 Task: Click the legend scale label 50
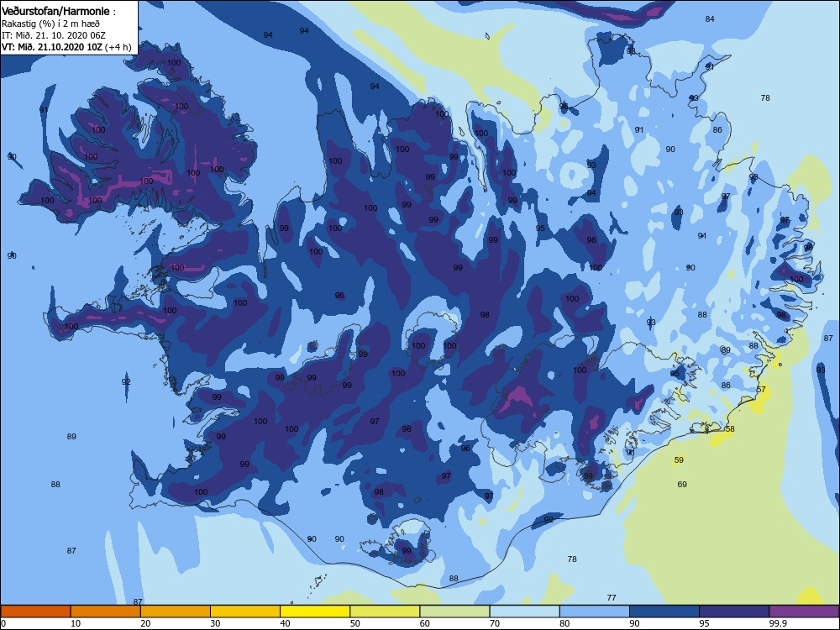[x=355, y=623]
